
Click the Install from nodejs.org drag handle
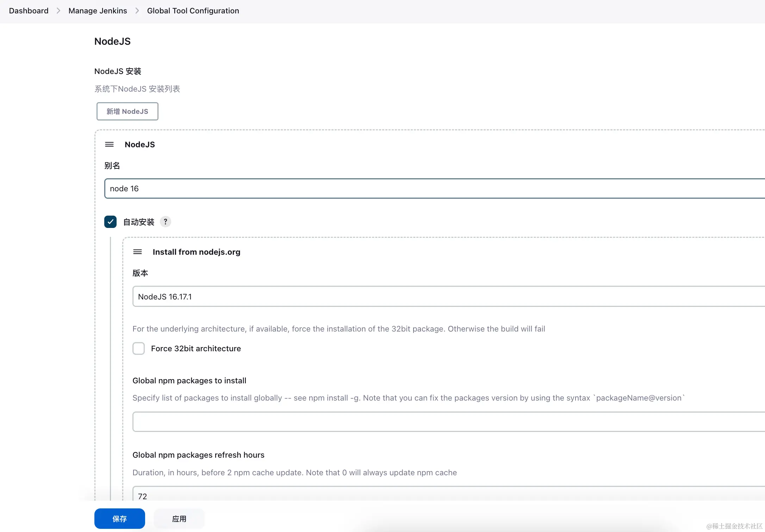point(137,252)
